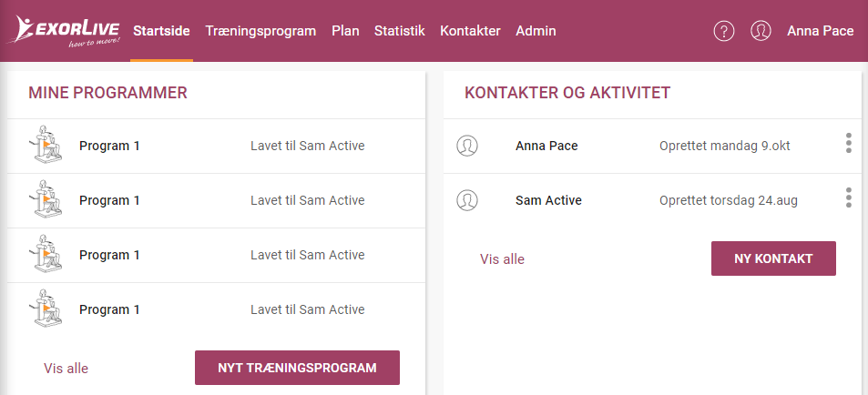
Task: Open the three-dot menu for Anna Pace
Action: coord(849,143)
